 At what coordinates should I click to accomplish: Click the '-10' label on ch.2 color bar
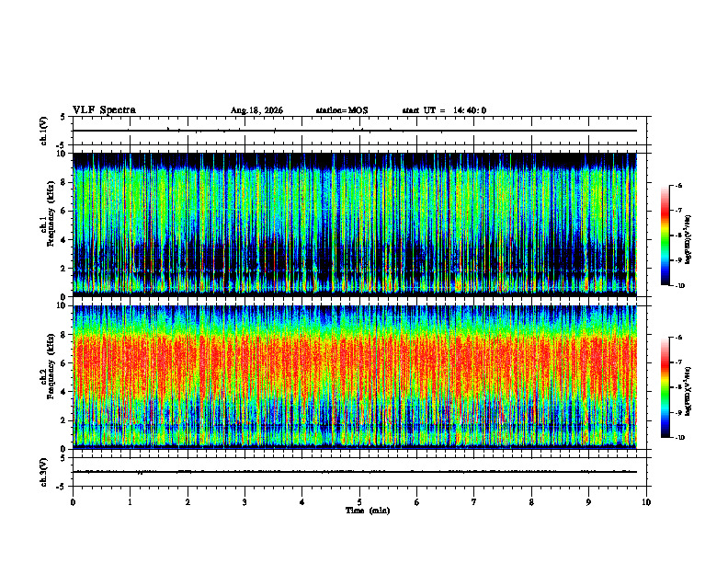[x=680, y=438]
